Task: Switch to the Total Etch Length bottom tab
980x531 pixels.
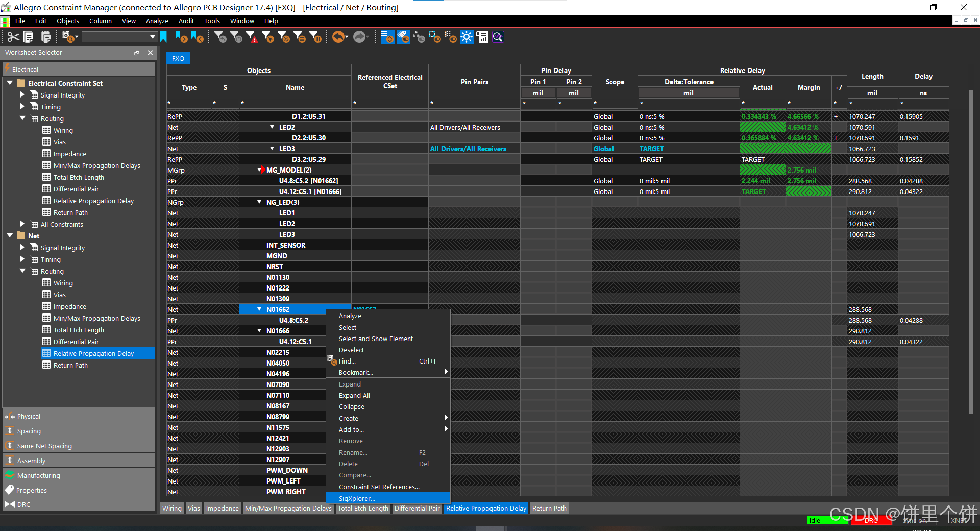Action: (x=363, y=508)
